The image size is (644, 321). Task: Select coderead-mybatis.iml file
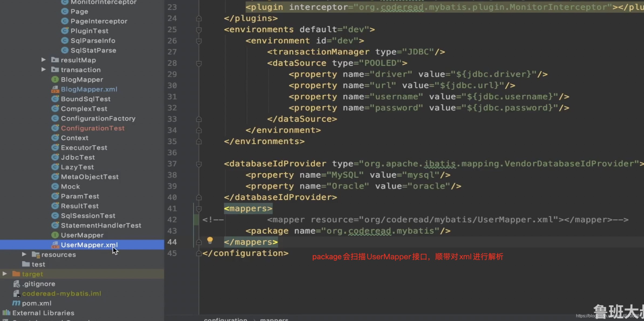pos(62,293)
